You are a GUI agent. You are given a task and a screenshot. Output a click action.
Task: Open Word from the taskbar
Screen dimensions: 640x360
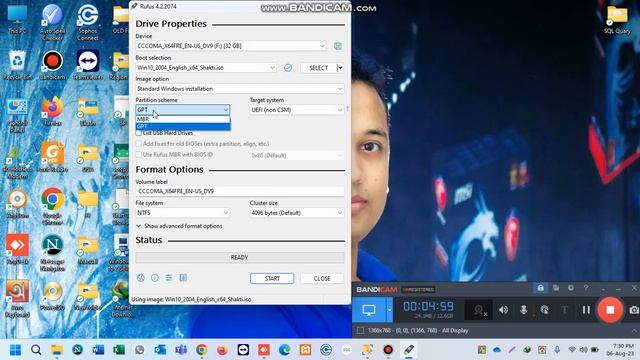point(98,350)
